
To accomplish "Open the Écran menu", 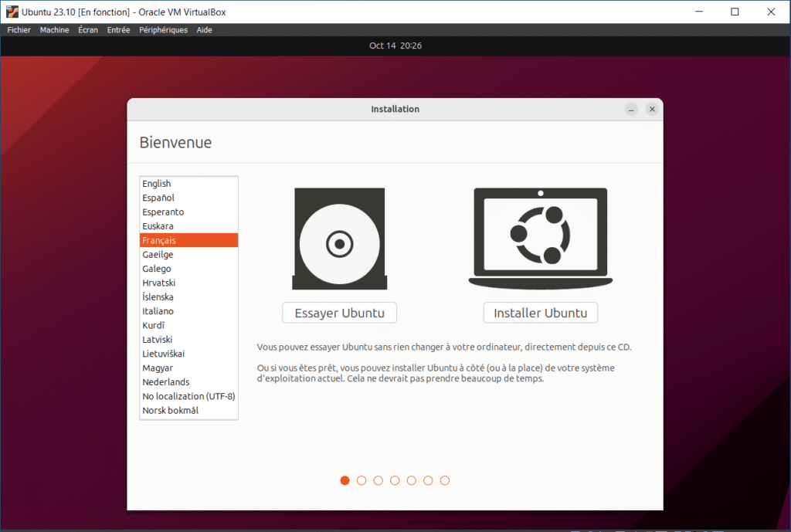I will 88,30.
